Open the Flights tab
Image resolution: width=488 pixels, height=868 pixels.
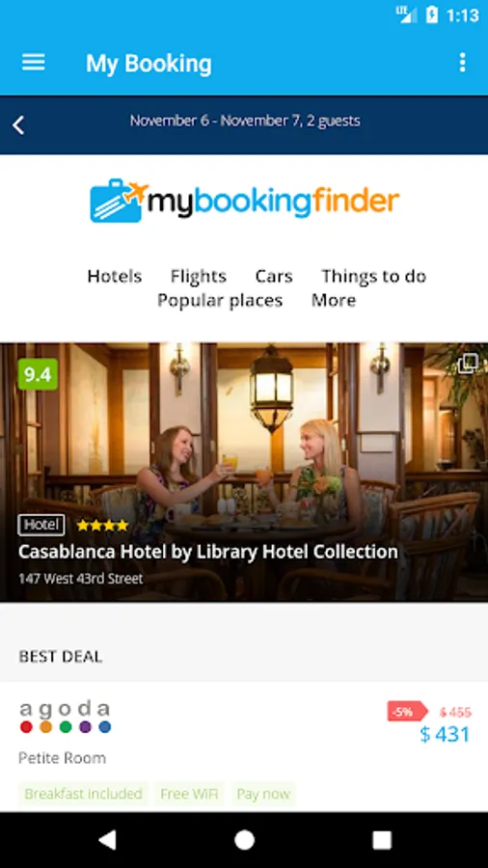pyautogui.click(x=198, y=276)
